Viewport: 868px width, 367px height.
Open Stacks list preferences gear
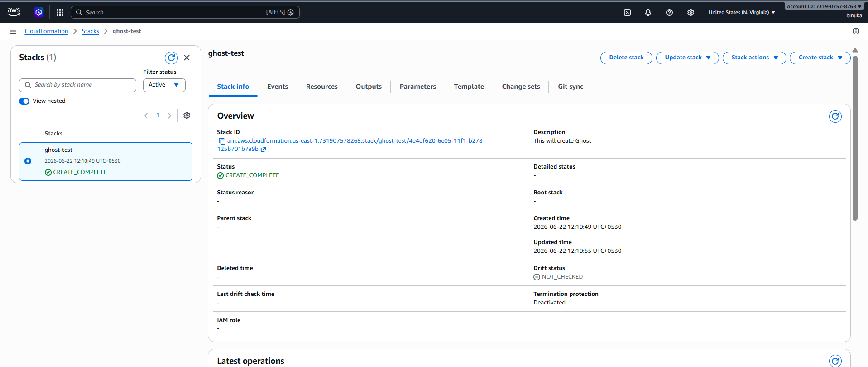coord(187,116)
